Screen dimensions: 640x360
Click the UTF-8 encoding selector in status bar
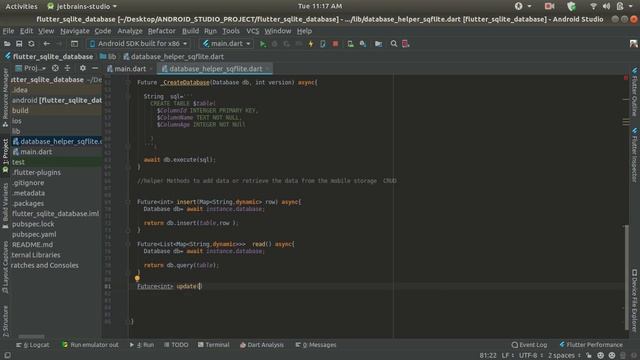530,356
